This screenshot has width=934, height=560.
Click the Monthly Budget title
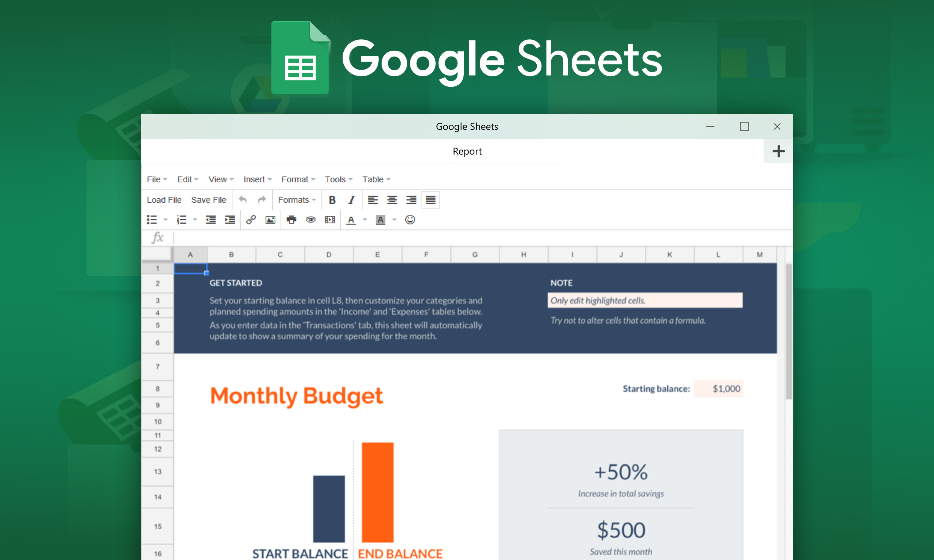coord(296,396)
